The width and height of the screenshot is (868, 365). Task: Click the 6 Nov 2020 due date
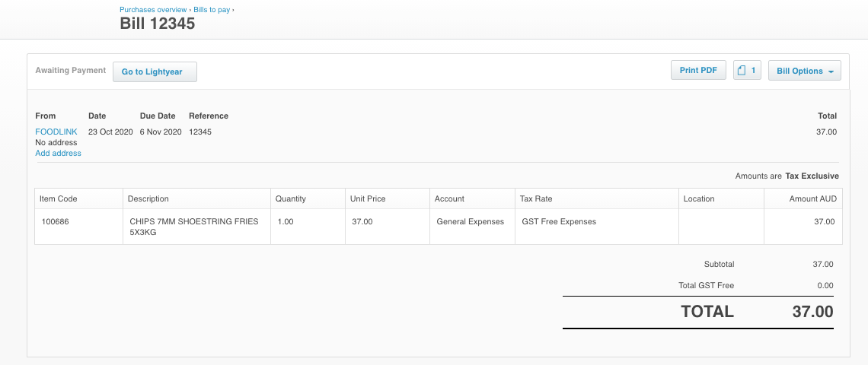click(160, 132)
